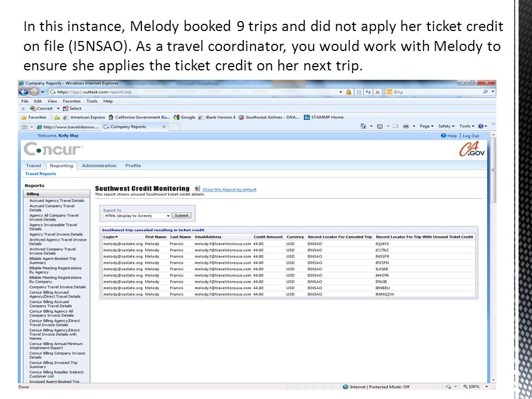
Task: Click Show this Report by default link
Action: click(229, 190)
